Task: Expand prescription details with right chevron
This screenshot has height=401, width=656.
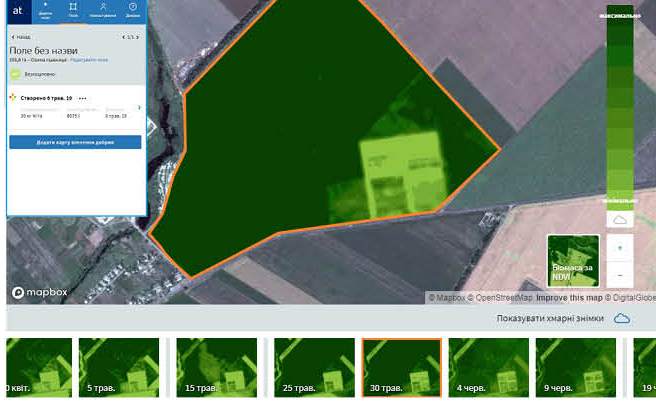Action: coord(139,107)
